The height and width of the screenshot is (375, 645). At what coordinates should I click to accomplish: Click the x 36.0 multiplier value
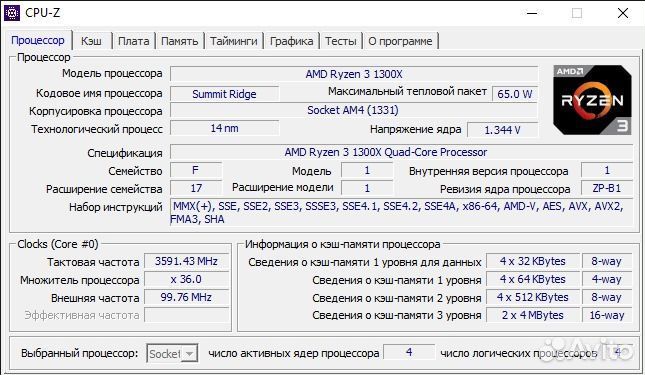tap(186, 279)
